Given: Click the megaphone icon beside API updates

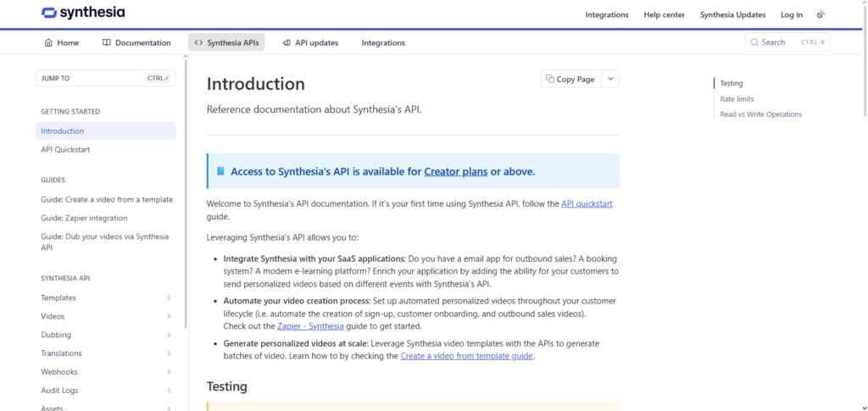Looking at the screenshot, I should [287, 42].
